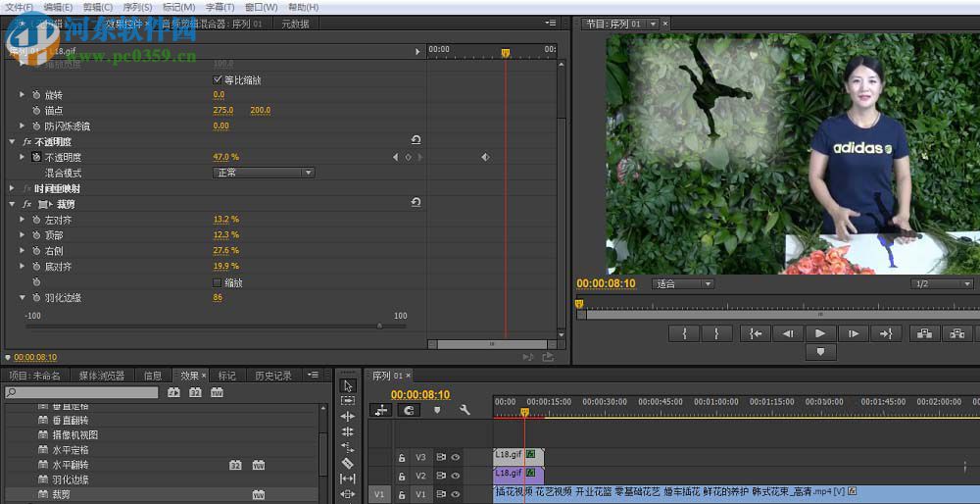The width and height of the screenshot is (980, 504).
Task: Click Go to In point button
Action: click(755, 333)
